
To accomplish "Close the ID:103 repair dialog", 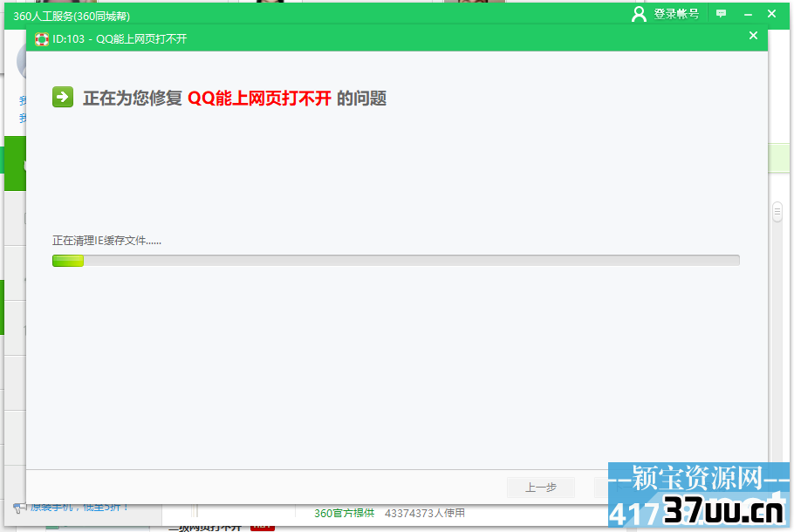I will pos(753,36).
